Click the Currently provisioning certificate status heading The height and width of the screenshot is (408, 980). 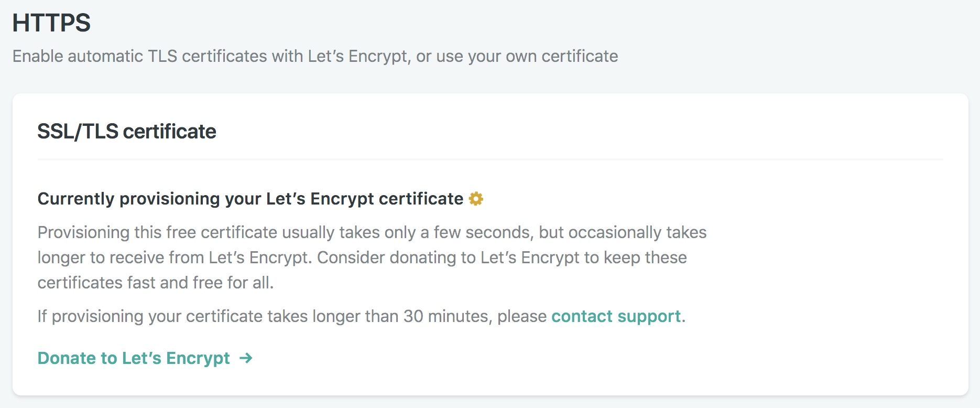(x=250, y=199)
